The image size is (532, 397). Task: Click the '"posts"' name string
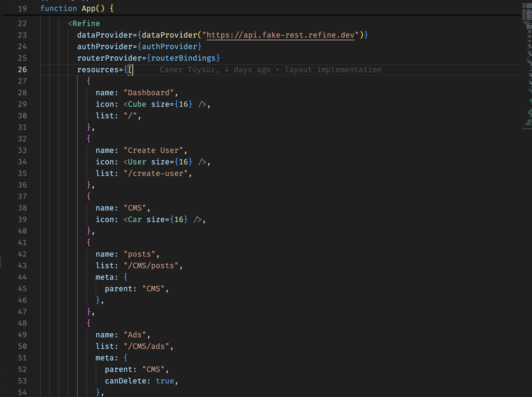point(139,254)
